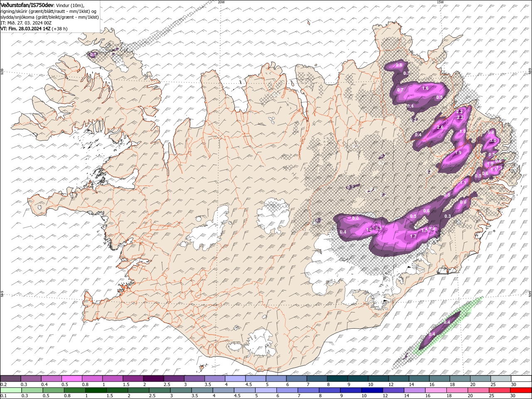Click the 1.5 purple swatch in upper row
This screenshot has height=399, width=532.
pos(133,379)
